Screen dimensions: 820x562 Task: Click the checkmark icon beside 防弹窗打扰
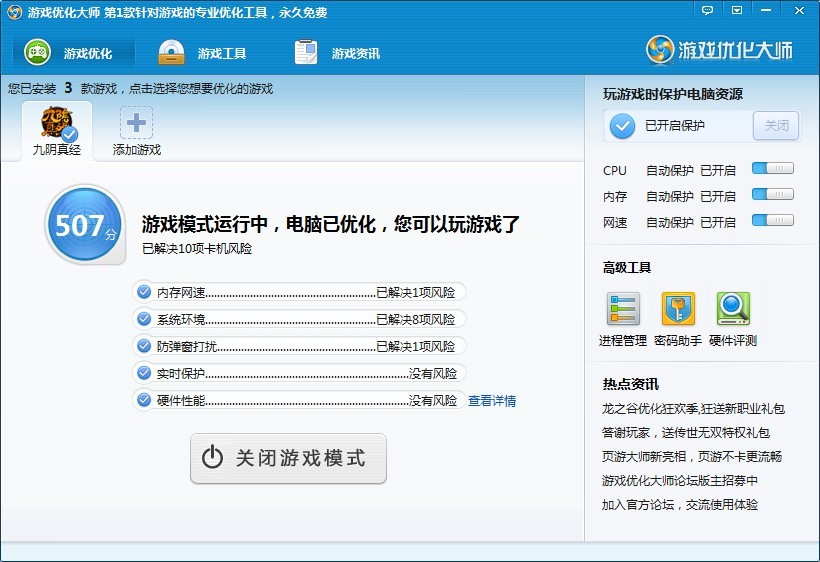pos(144,346)
